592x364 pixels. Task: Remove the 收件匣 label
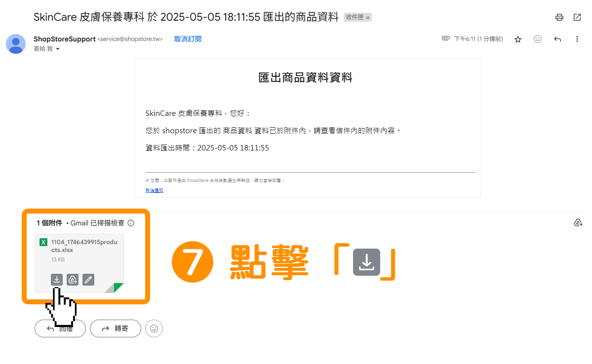[368, 18]
